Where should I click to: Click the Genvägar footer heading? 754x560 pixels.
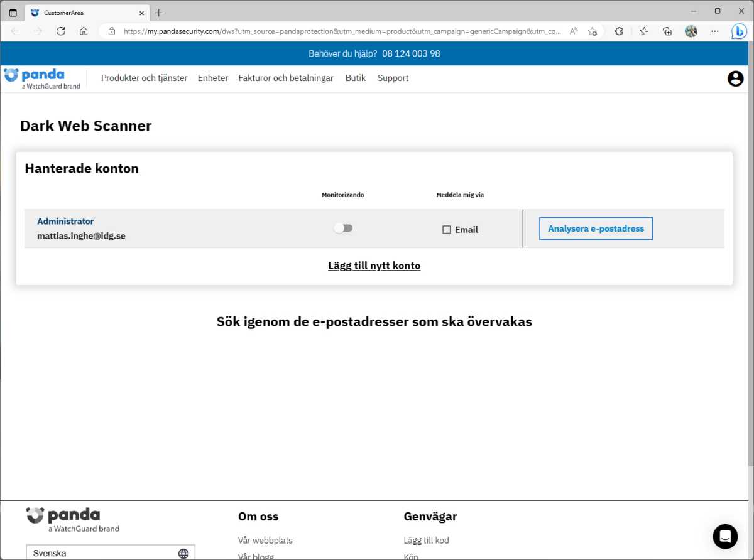pos(430,517)
